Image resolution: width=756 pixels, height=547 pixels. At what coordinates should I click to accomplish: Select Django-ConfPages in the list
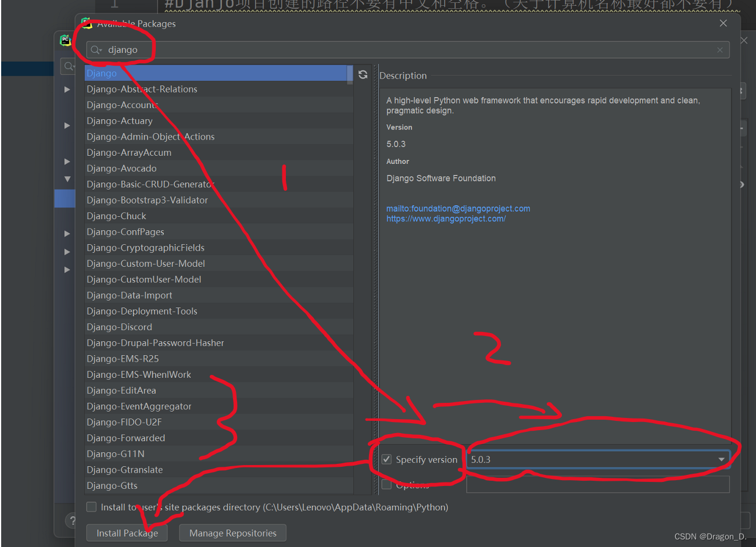coord(219,232)
